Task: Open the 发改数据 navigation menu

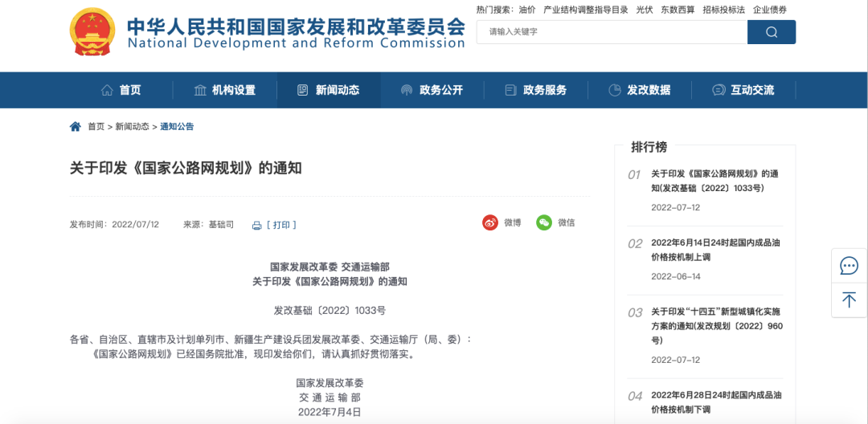Action: [639, 90]
